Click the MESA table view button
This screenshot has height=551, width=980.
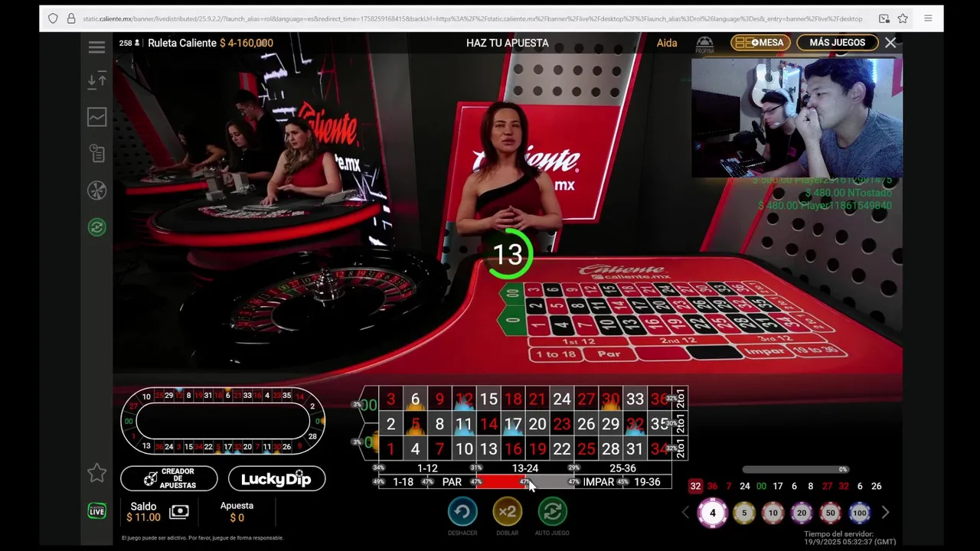(760, 43)
